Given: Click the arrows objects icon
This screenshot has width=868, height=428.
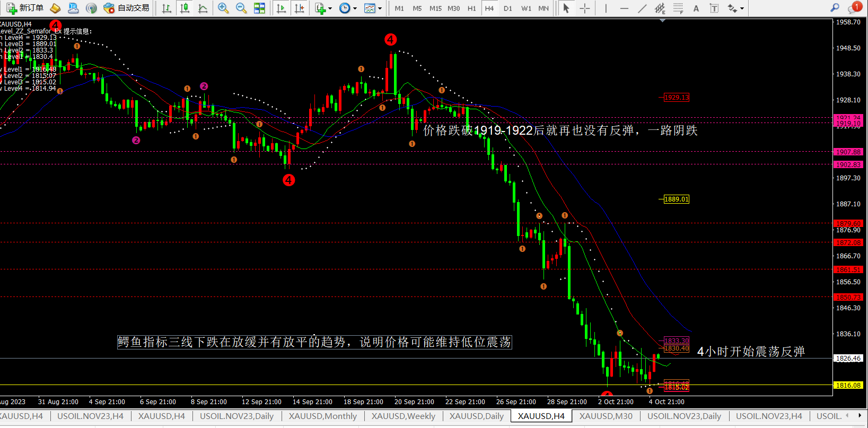Looking at the screenshot, I should click(x=732, y=8).
